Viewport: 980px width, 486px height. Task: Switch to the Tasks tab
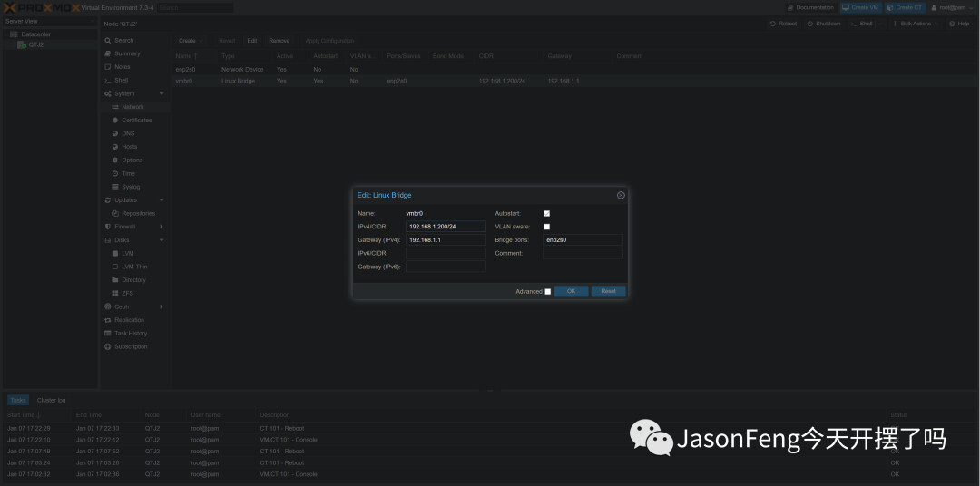(x=18, y=401)
